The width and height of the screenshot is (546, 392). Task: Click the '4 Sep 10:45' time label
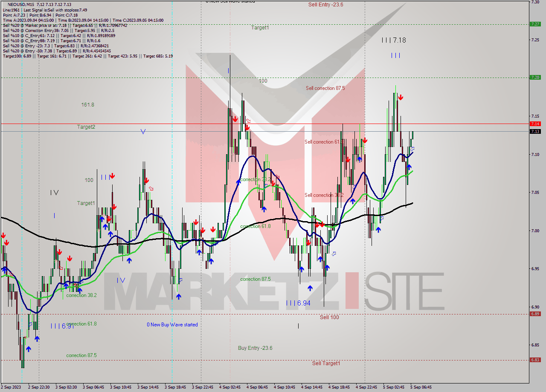[x=285, y=387]
